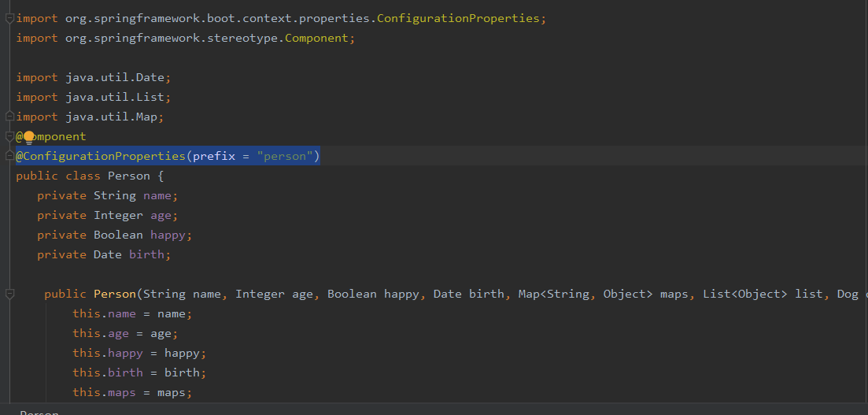Collapse the imports block at the first import

coord(10,17)
